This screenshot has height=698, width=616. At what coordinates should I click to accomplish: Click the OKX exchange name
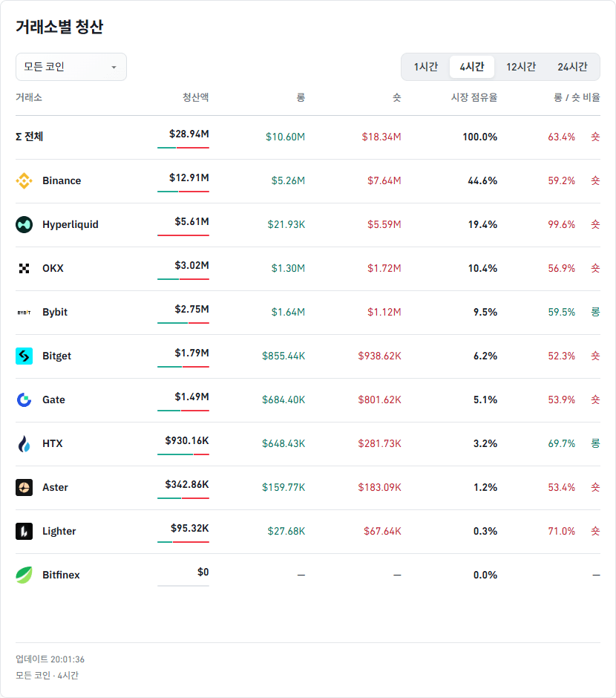pos(53,268)
